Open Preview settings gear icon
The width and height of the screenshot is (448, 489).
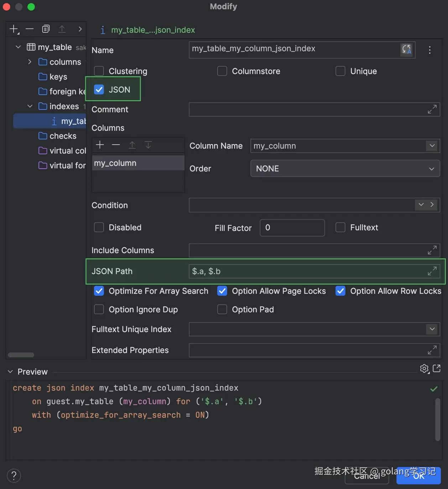[x=424, y=369]
